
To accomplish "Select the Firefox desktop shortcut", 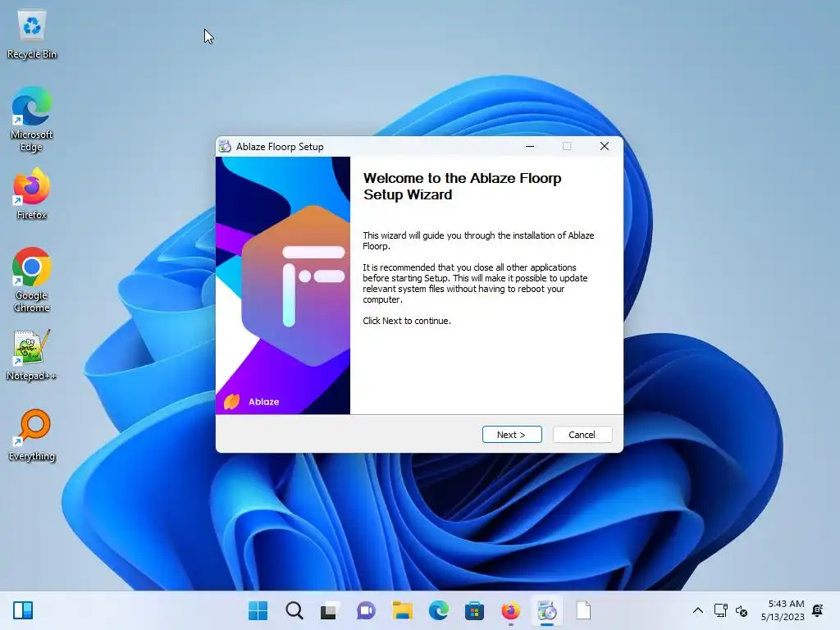I will (32, 194).
